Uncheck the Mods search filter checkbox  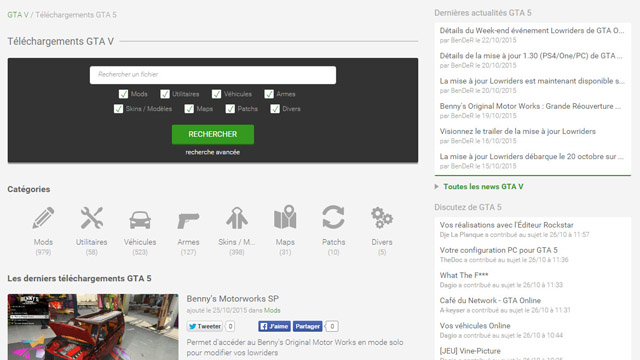tap(123, 94)
